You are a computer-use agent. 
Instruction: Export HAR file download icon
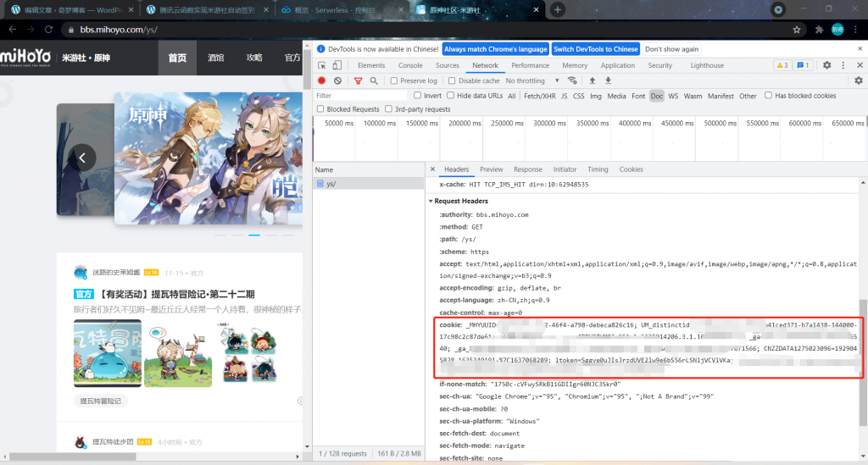click(x=608, y=80)
